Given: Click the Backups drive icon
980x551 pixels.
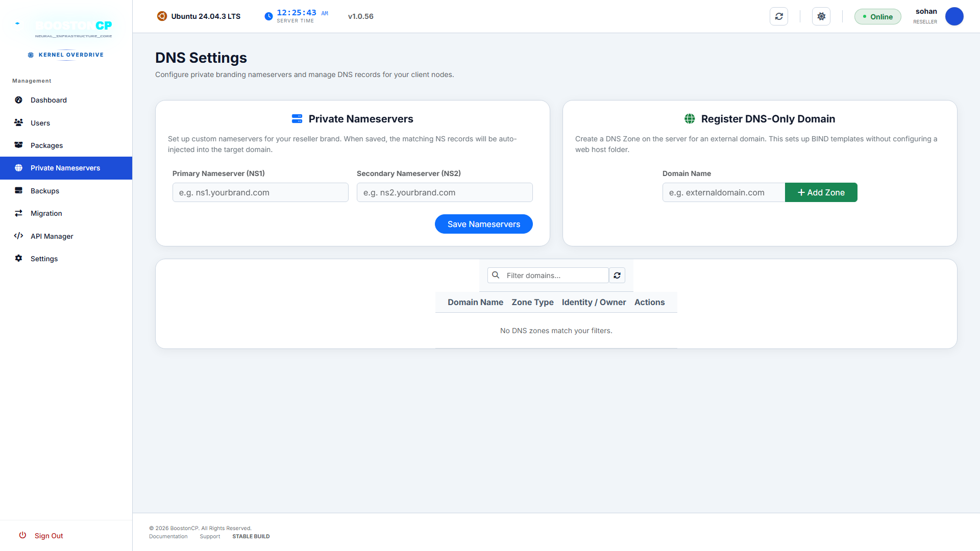Looking at the screenshot, I should tap(18, 190).
